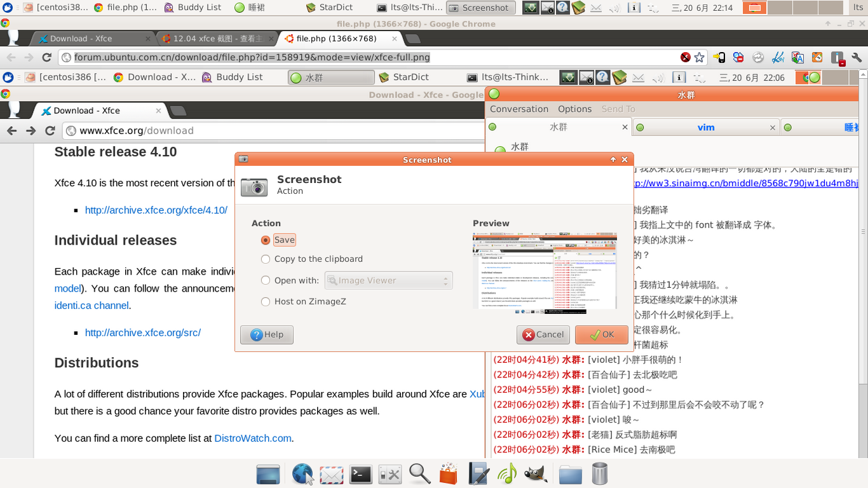This screenshot has height=488, width=868.
Task: Open the file manager folder in dock
Action: coord(571,475)
